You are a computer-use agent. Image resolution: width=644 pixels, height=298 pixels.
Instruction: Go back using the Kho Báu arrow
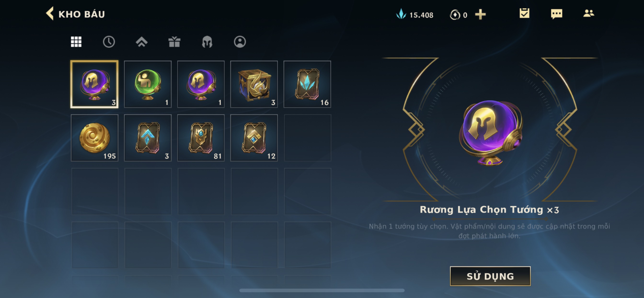pos(50,13)
